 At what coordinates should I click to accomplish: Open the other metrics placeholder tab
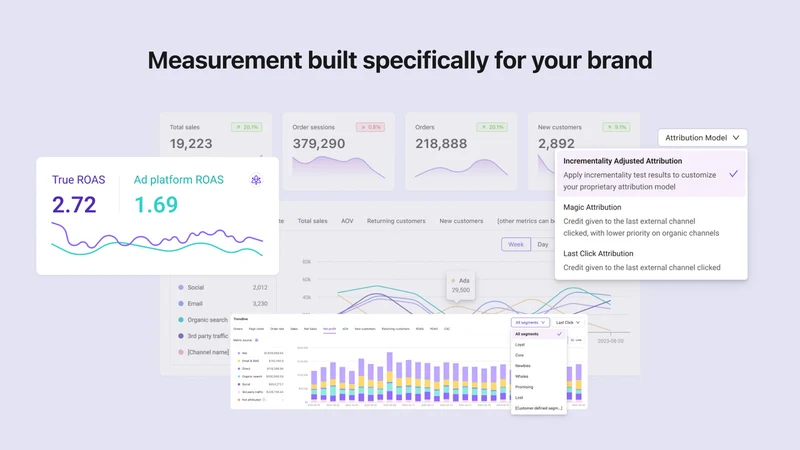526,221
